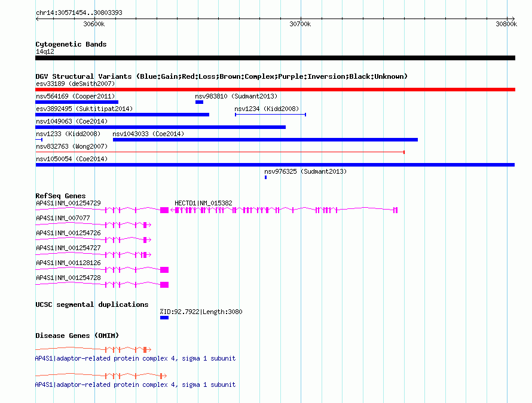Click the esv33189 (deSmith2007) red loss bar

[x=275, y=90]
